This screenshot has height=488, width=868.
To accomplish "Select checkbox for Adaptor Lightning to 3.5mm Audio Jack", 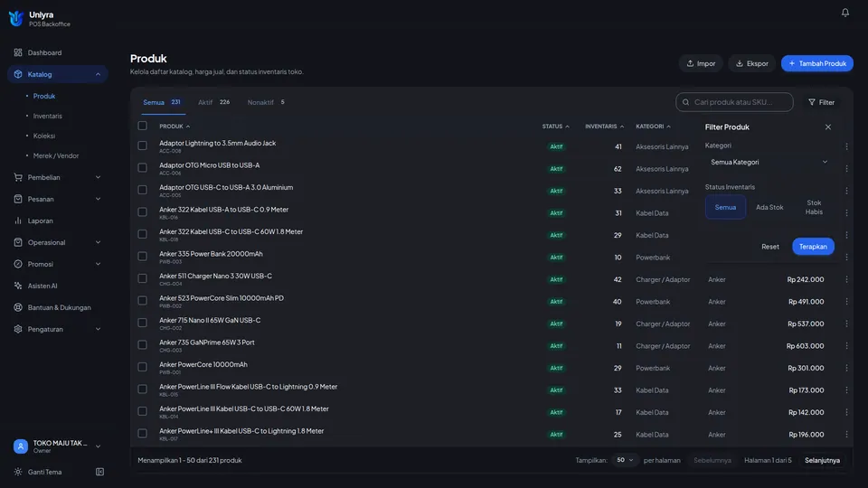I will tap(142, 145).
